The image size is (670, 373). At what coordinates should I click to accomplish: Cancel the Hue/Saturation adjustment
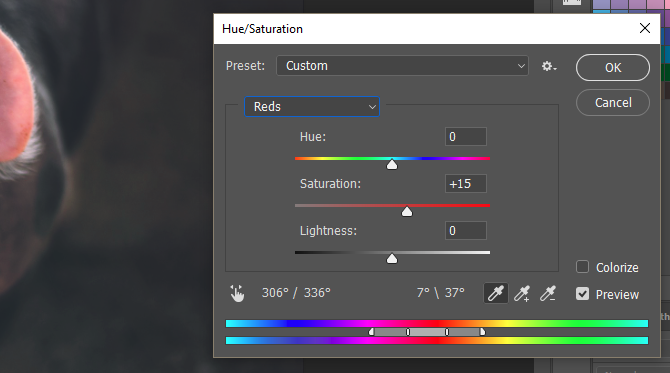coord(613,103)
